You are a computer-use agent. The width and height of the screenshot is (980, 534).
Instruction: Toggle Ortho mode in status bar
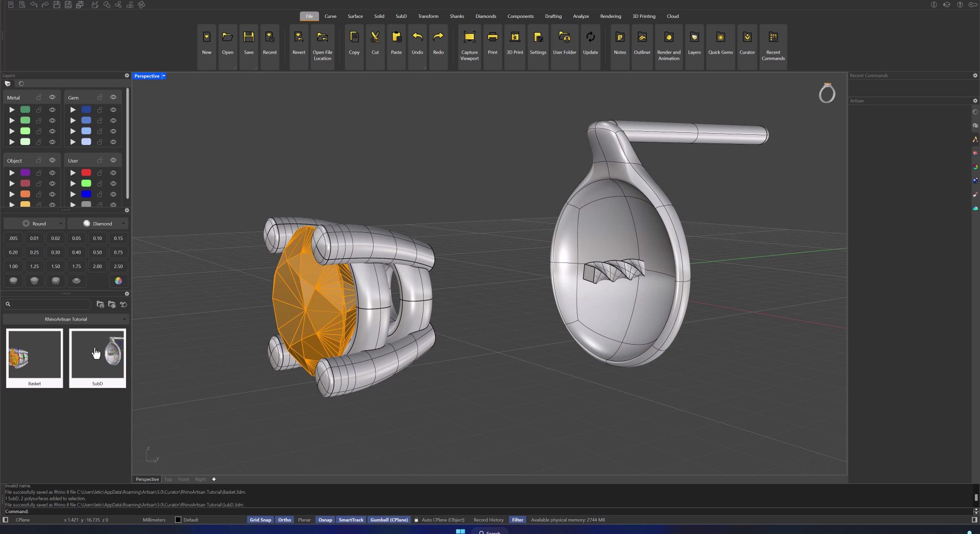[x=284, y=520]
